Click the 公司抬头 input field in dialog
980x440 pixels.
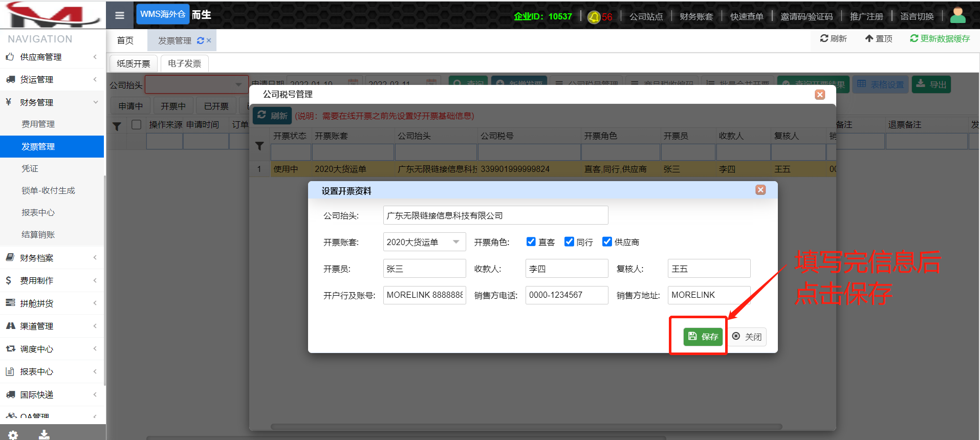pyautogui.click(x=495, y=215)
